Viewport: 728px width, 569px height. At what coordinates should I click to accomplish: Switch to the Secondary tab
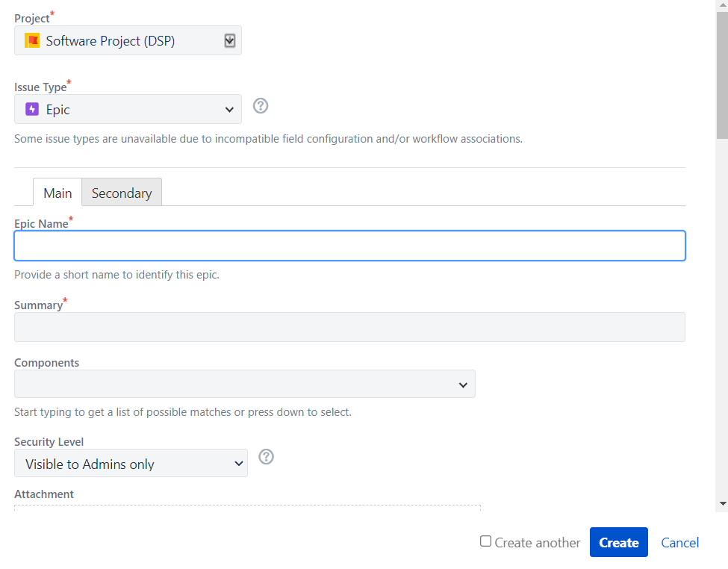[x=122, y=193]
